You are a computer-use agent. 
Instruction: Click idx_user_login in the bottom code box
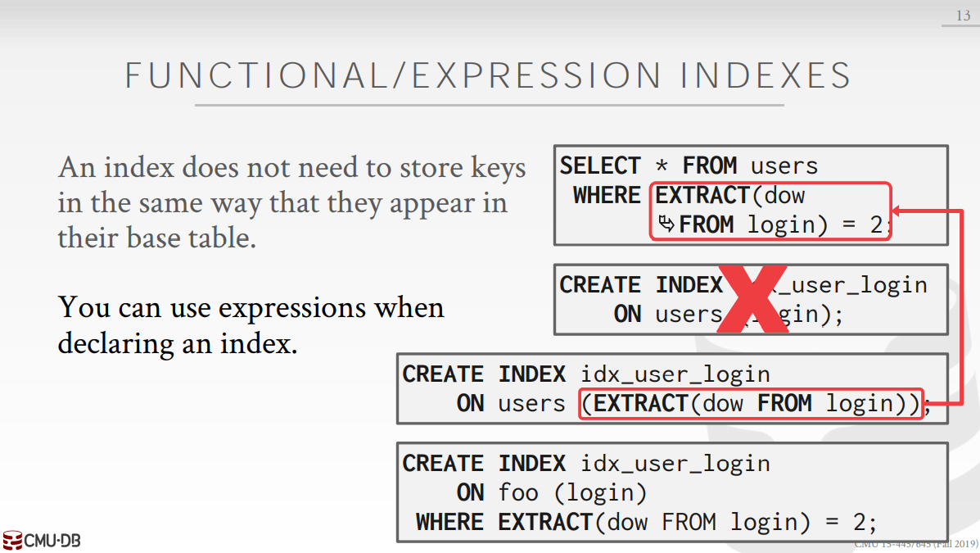[675, 463]
